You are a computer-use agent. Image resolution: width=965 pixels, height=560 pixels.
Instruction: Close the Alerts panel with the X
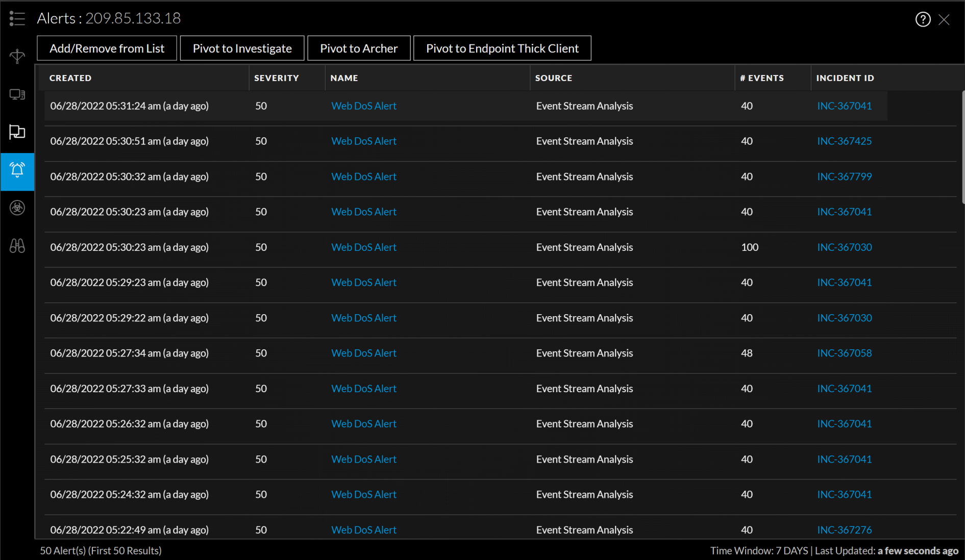point(945,19)
